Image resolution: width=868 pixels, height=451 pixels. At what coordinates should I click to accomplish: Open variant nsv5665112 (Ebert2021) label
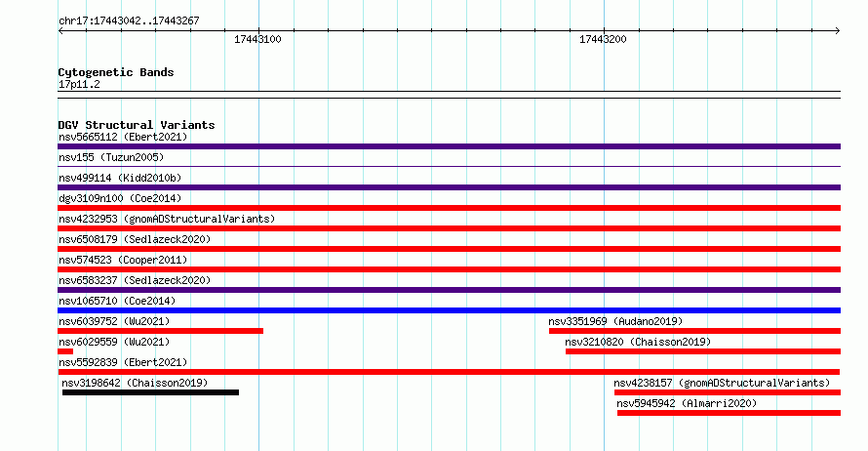tap(123, 137)
